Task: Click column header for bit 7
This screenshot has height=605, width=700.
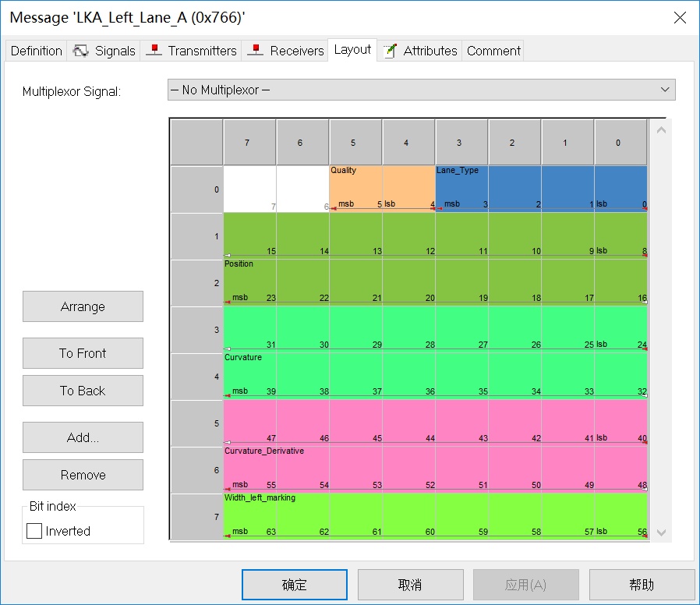Action: (x=249, y=143)
